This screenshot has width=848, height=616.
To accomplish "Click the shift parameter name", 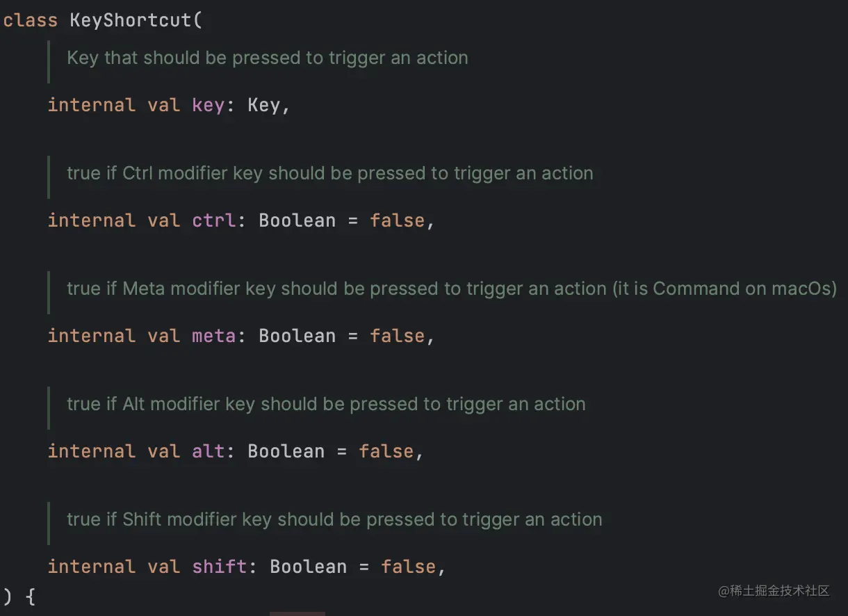I will [x=219, y=567].
